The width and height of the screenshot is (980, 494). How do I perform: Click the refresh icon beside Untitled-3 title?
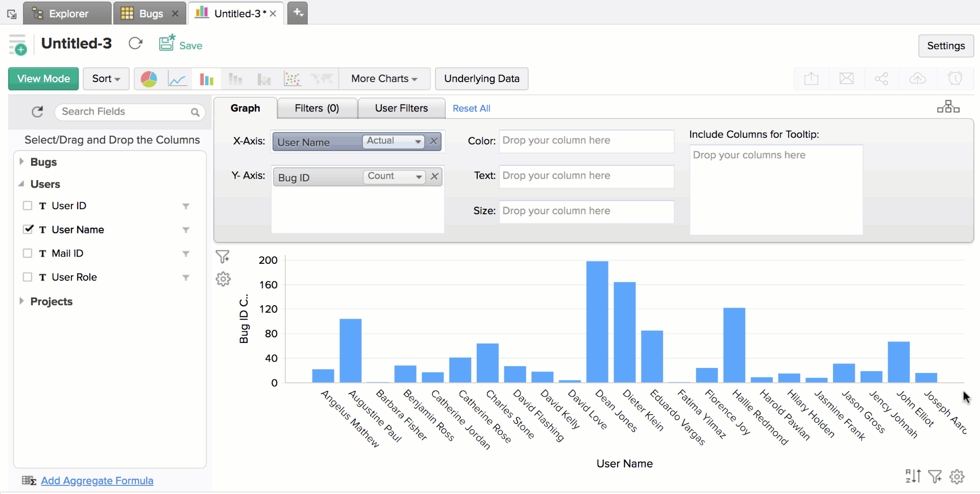135,44
